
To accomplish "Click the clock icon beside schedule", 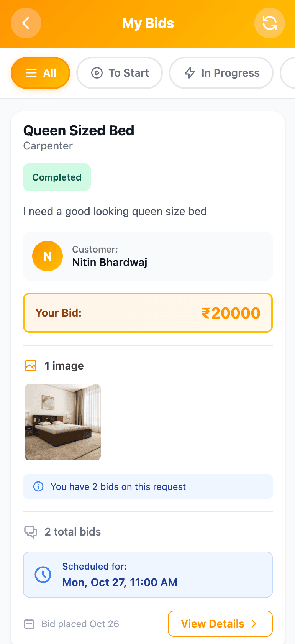I will pyautogui.click(x=43, y=575).
